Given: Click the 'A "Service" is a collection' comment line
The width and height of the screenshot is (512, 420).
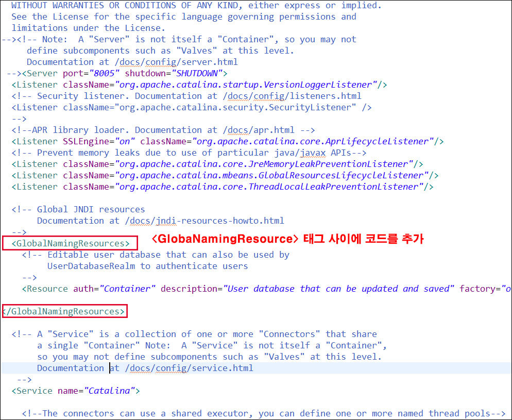Looking at the screenshot, I should point(194,334).
